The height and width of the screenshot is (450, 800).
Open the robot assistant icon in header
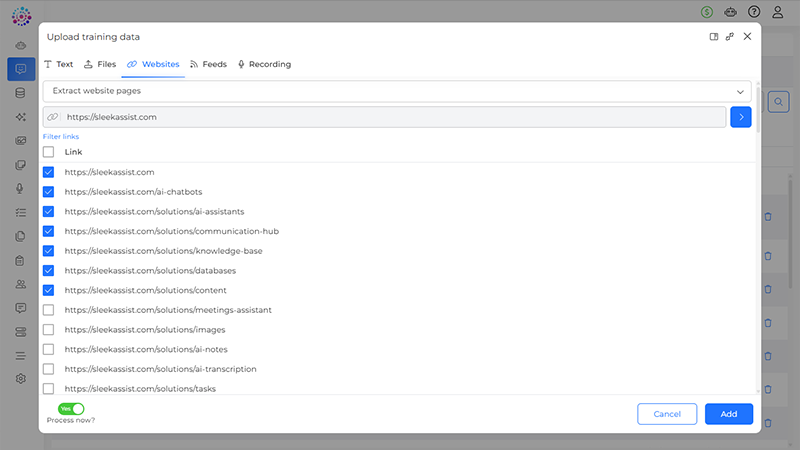pyautogui.click(x=731, y=12)
